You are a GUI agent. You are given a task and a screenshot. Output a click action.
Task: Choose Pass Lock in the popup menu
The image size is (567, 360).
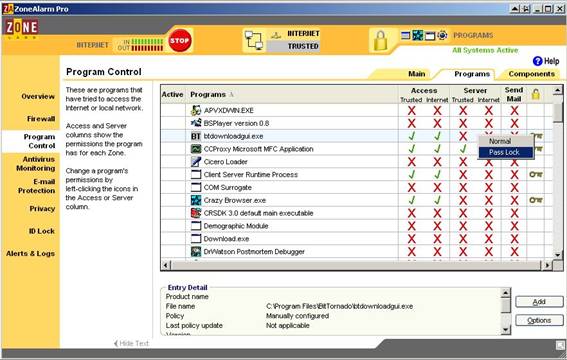[x=506, y=152]
